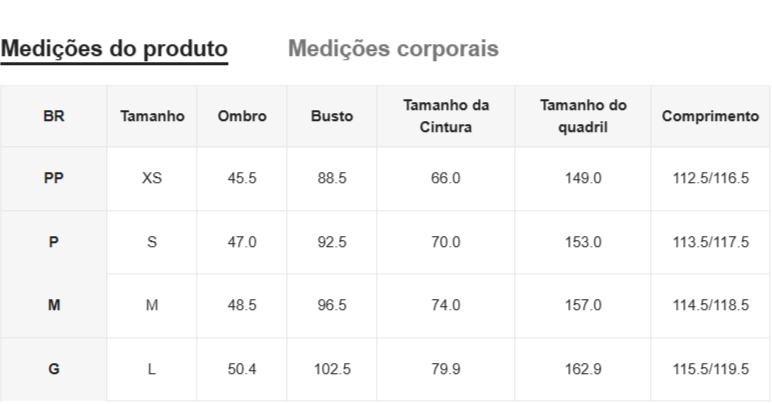Click the Comprimento column header
This screenshot has height=404, width=772.
point(710,116)
